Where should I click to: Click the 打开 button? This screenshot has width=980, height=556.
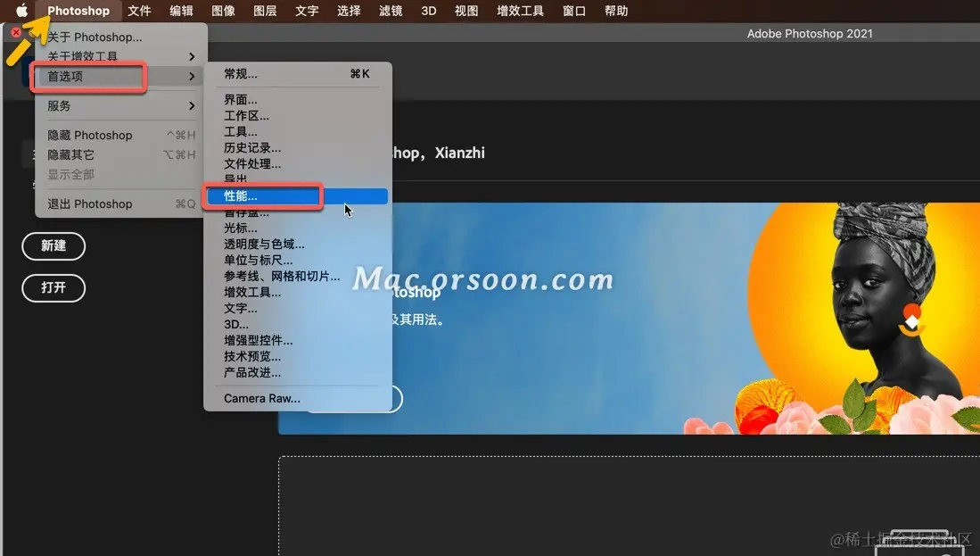click(54, 287)
